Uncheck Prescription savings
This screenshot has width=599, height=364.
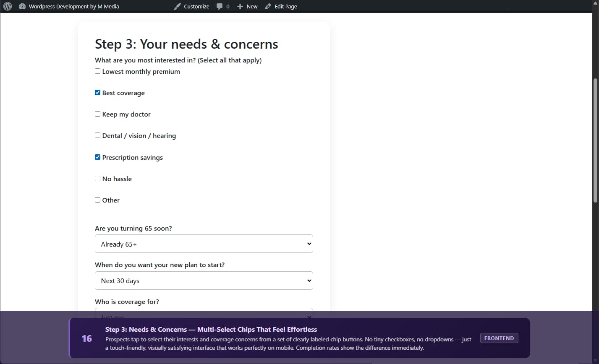97,157
